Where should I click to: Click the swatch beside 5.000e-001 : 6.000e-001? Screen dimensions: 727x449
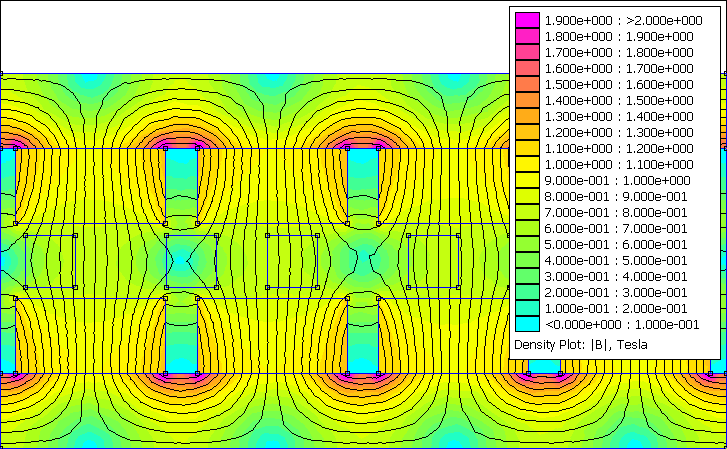click(x=527, y=244)
